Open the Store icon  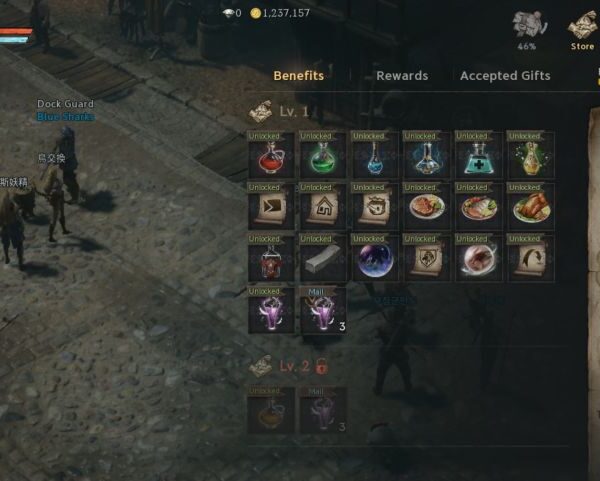[582, 31]
